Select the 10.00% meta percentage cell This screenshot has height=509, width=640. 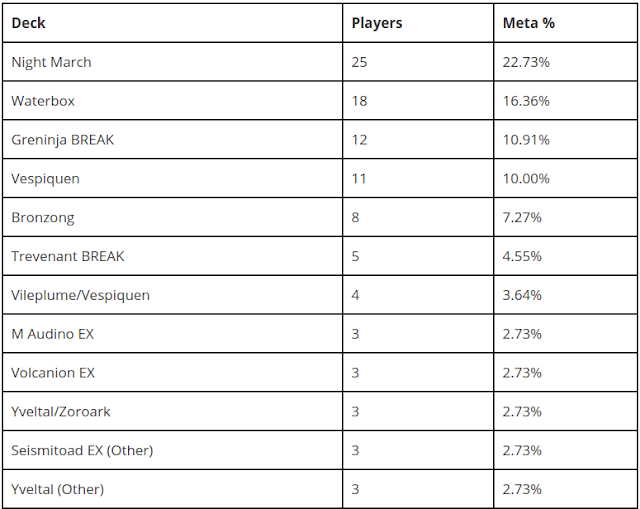[x=565, y=178]
